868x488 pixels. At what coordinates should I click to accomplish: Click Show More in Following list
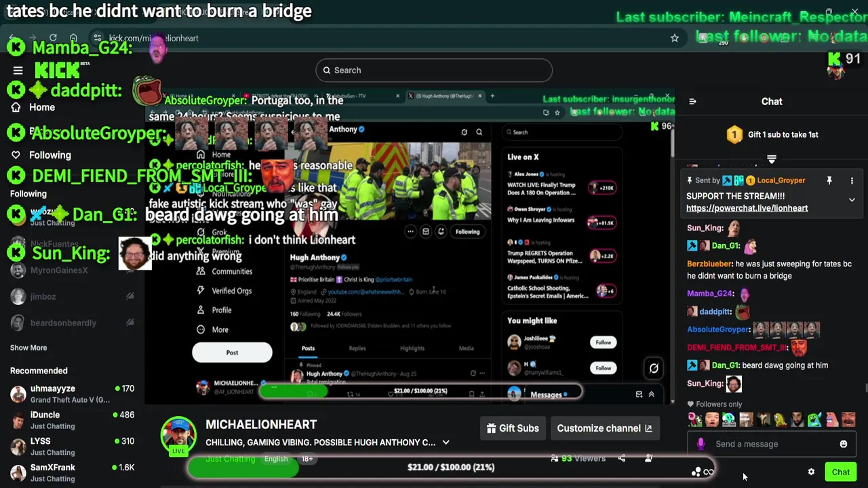pos(28,348)
